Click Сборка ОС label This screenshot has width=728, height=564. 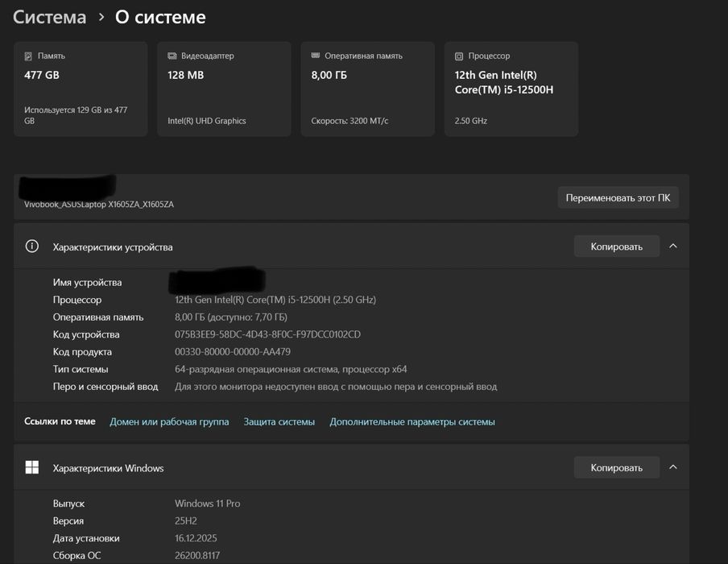pyautogui.click(x=77, y=555)
